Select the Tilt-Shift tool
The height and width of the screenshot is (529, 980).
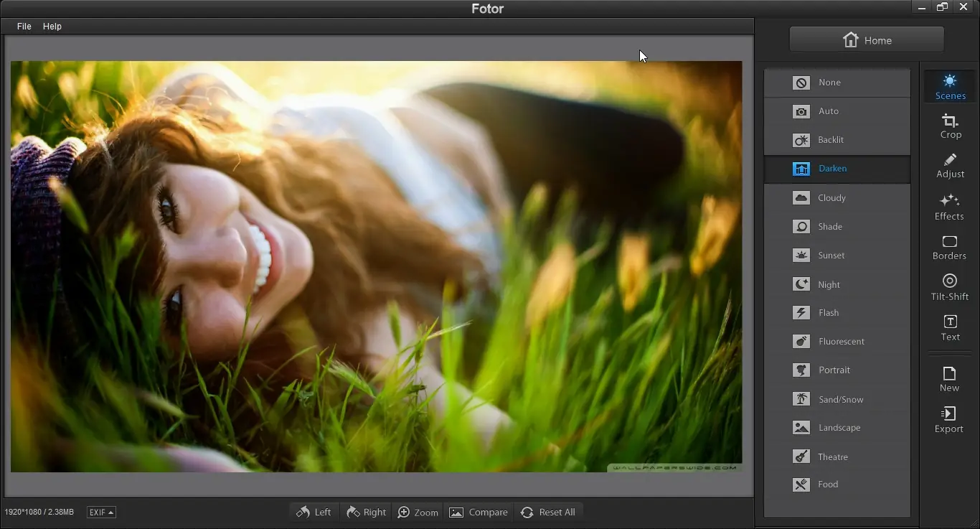click(949, 287)
